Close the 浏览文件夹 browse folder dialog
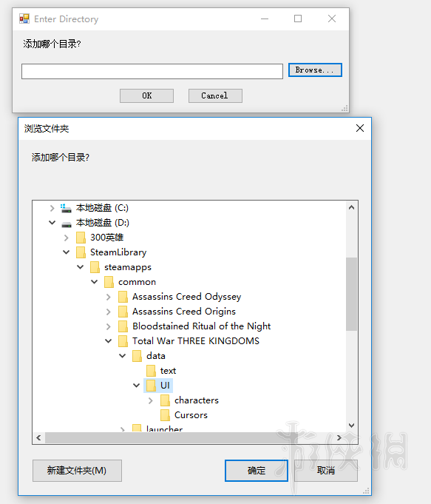 pos(360,128)
